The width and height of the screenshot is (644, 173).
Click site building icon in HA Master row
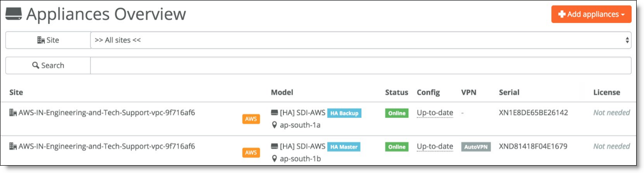[13, 146]
